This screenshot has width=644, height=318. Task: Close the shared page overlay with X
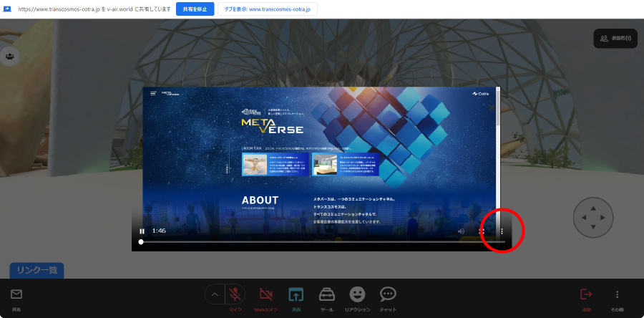click(491, 107)
